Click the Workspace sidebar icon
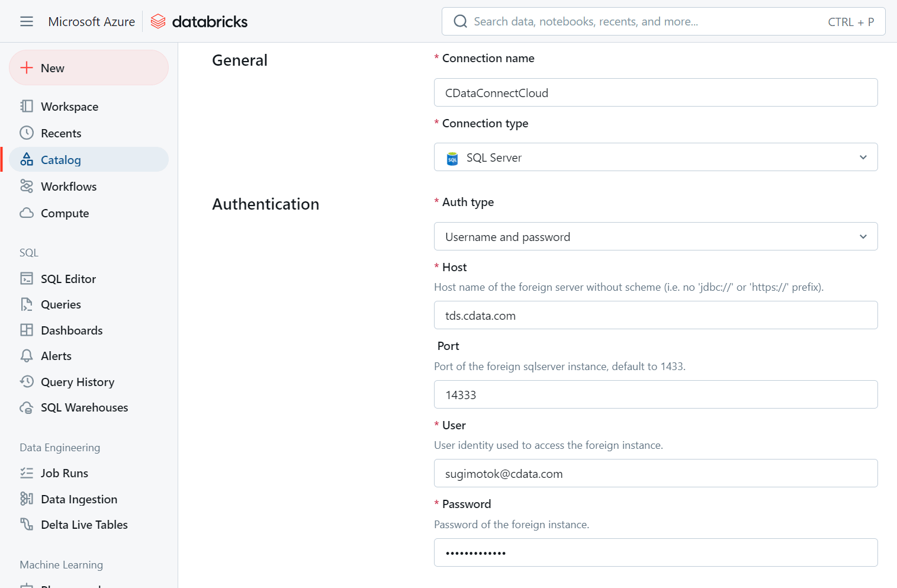The image size is (897, 588). pos(27,106)
